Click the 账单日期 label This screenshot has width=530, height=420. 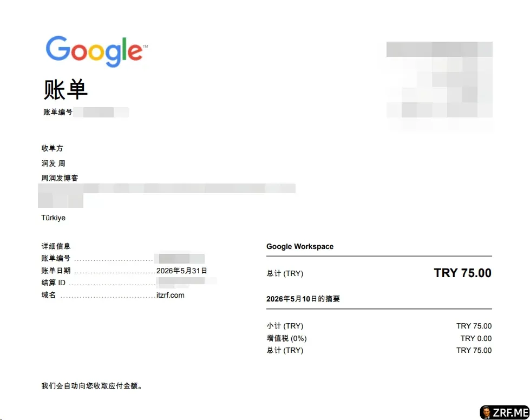[56, 270]
